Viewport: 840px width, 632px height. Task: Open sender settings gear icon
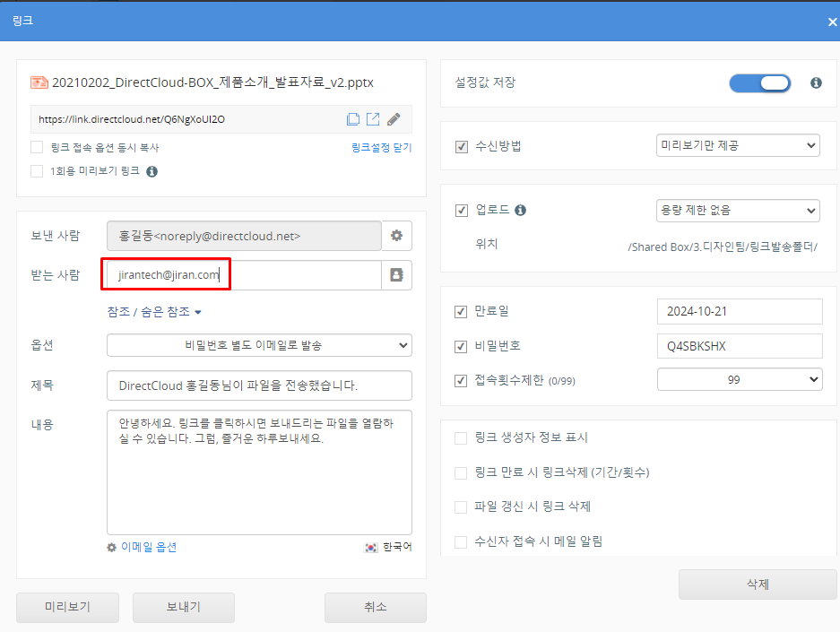[396, 236]
